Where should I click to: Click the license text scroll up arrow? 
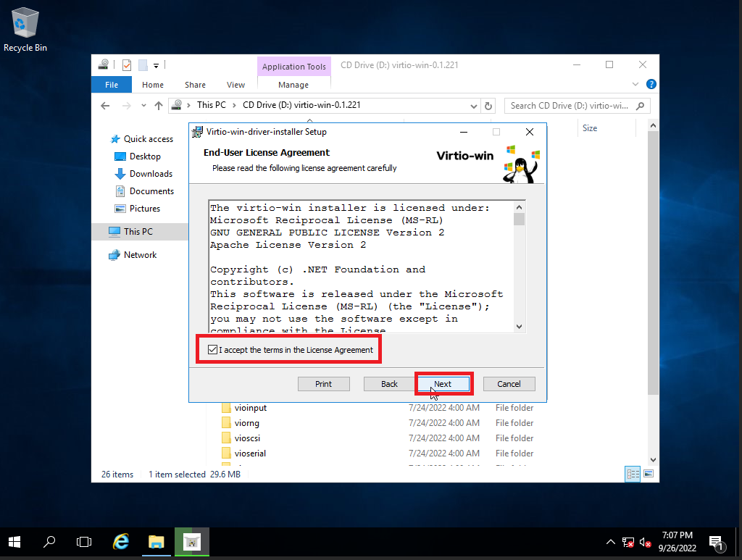click(519, 207)
